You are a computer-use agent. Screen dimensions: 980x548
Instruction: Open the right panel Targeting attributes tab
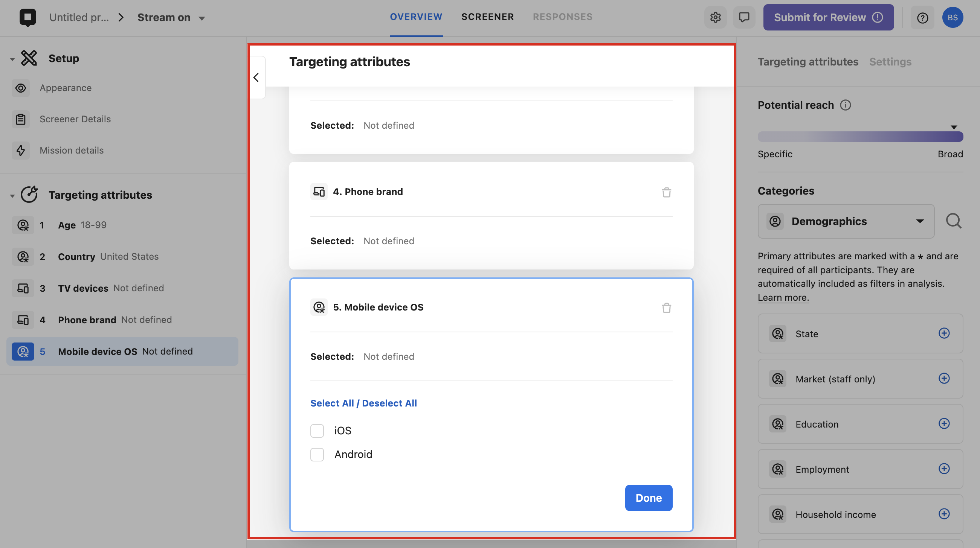[808, 62]
